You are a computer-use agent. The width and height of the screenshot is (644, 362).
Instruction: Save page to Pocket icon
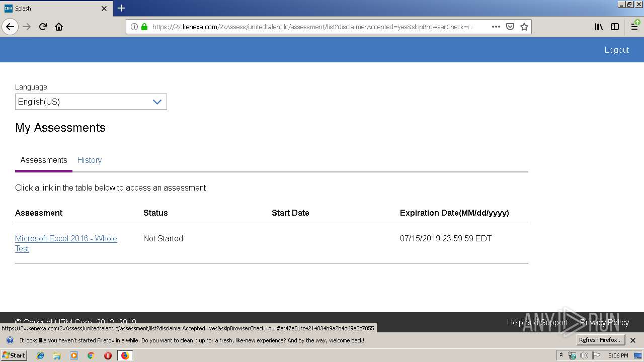[510, 27]
